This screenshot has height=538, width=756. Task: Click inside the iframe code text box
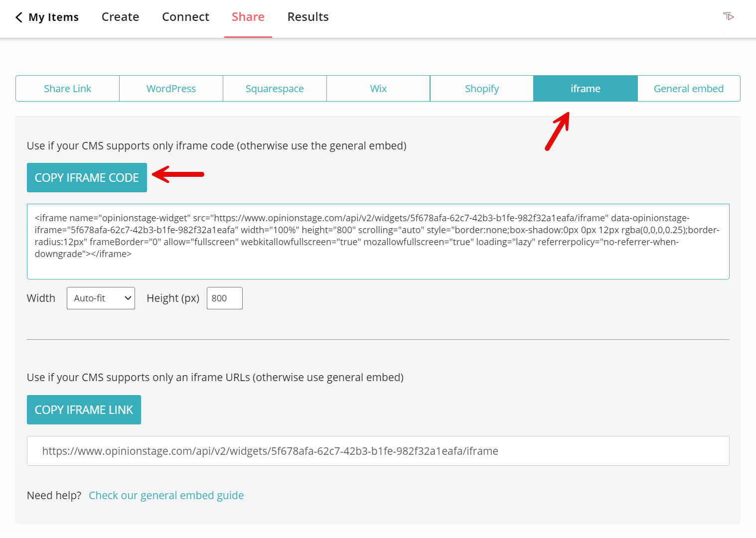[378, 242]
